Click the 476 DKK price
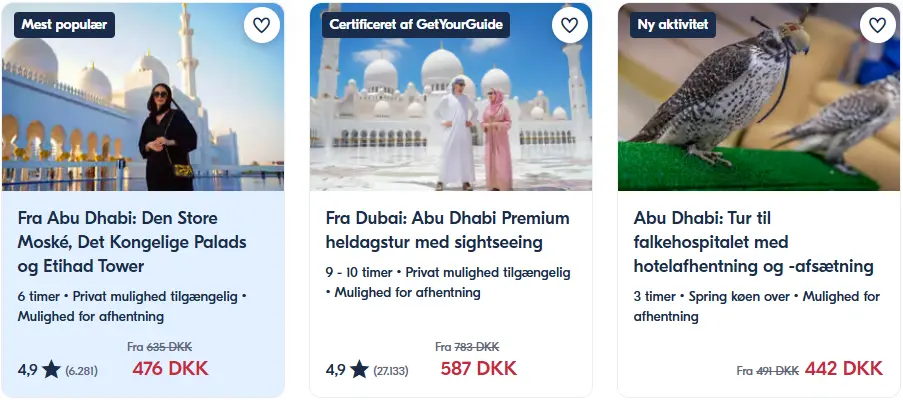The height and width of the screenshot is (400, 903). tap(170, 368)
